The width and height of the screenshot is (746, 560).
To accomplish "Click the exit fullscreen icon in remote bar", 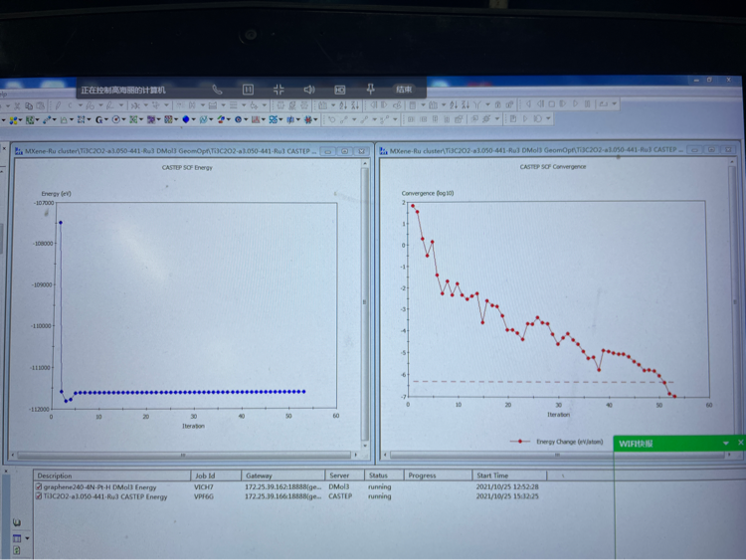I will coord(279,90).
